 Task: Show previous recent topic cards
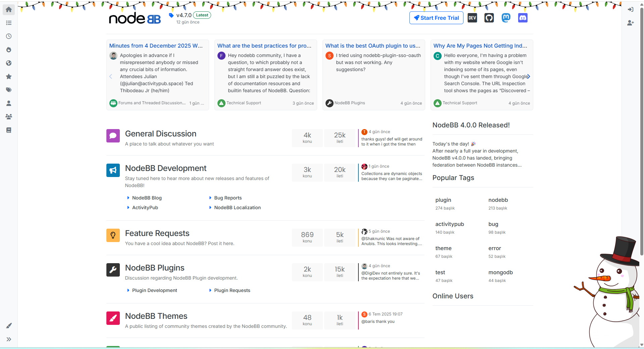(111, 76)
